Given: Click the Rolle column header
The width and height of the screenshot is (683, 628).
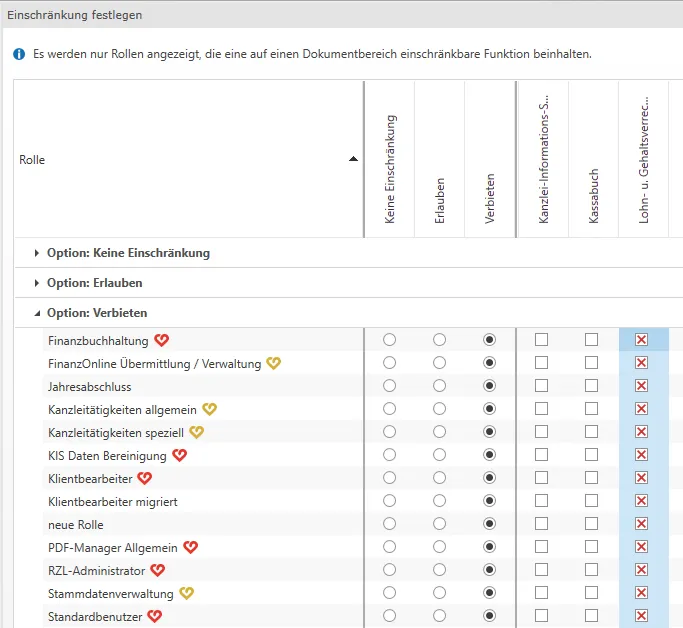Looking at the screenshot, I should point(189,159).
